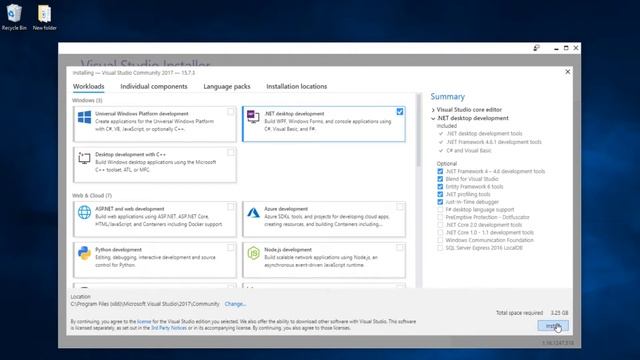Click 'C# and Visual Basic' included item

click(469, 151)
